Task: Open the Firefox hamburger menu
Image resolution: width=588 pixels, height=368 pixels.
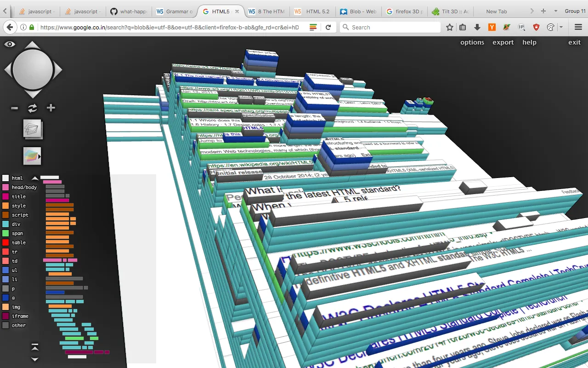Action: tap(578, 28)
